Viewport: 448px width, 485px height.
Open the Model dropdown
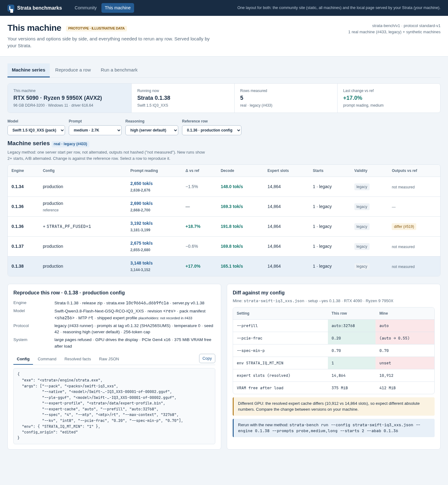[36, 130]
